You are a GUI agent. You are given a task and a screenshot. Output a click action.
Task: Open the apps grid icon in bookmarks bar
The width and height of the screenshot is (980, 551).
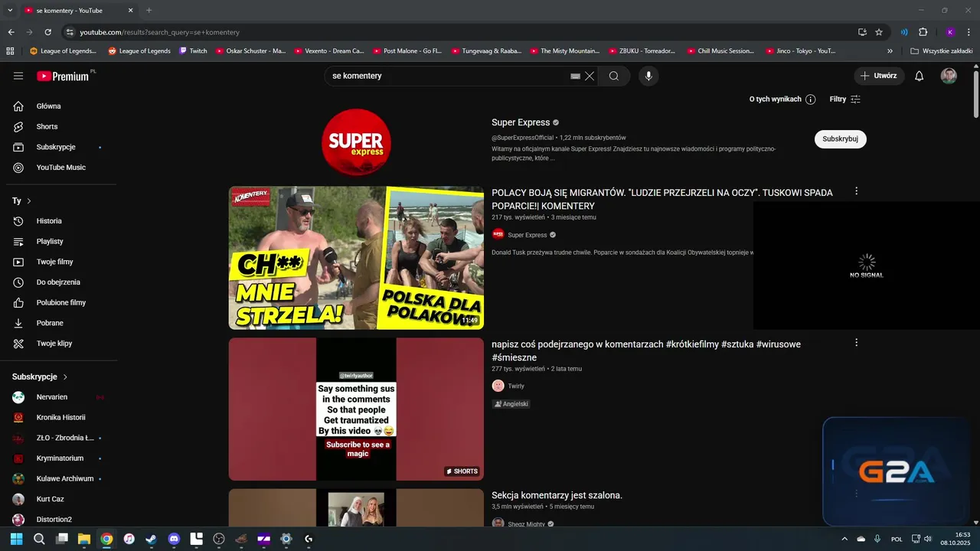click(x=10, y=51)
